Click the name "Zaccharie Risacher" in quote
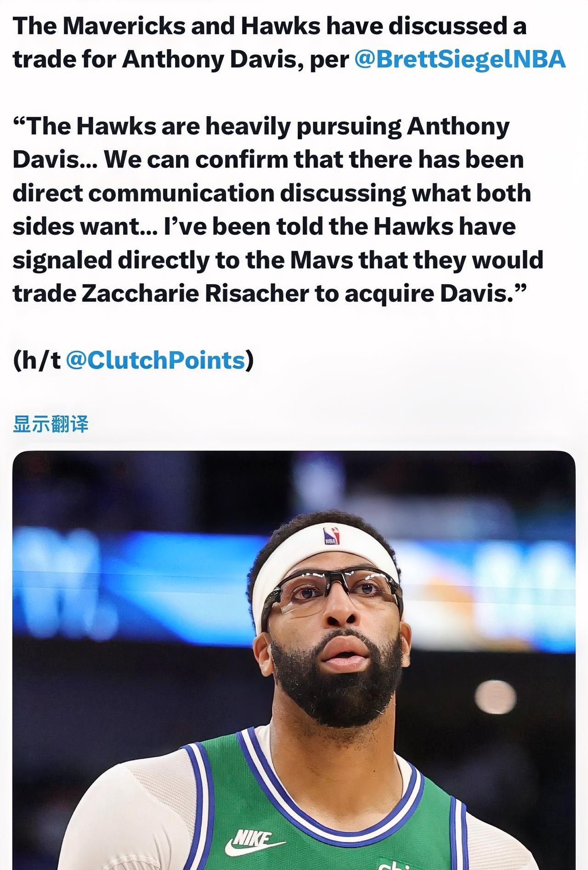The height and width of the screenshot is (870, 588). click(x=195, y=293)
